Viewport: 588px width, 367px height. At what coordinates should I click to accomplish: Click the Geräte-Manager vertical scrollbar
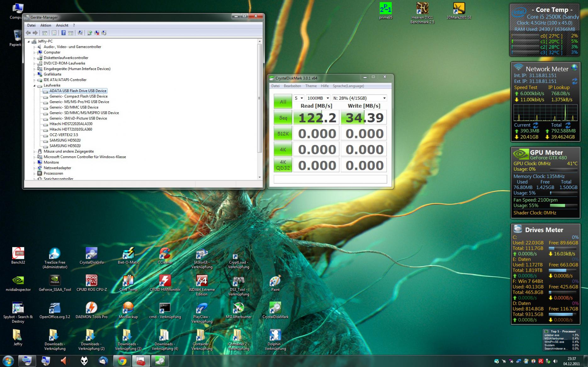tap(259, 109)
